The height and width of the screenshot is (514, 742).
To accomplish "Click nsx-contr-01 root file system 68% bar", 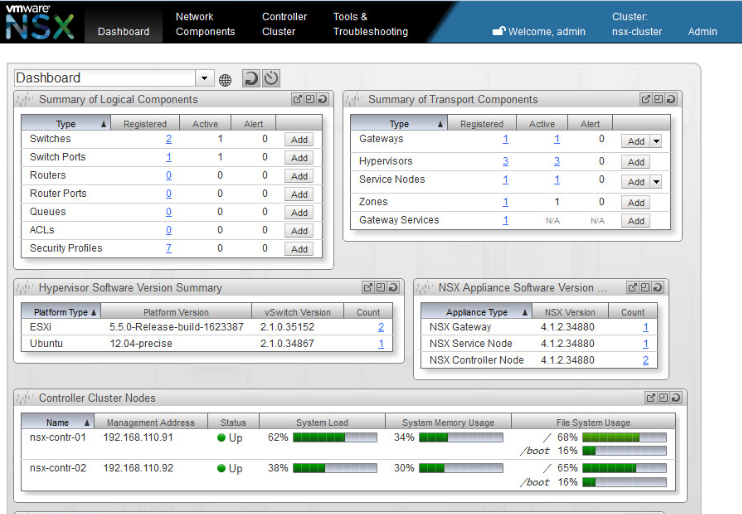I will tap(624, 437).
